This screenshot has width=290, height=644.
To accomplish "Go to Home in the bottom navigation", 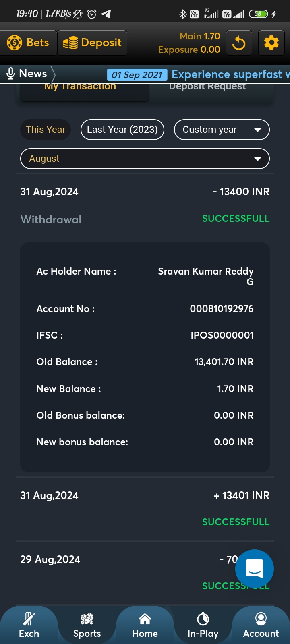I will click(145, 625).
